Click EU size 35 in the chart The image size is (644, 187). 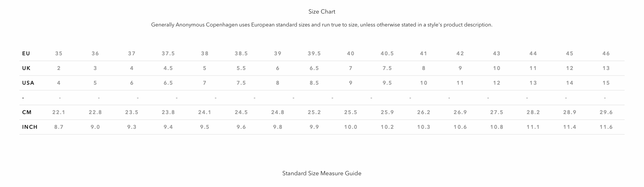click(x=59, y=54)
